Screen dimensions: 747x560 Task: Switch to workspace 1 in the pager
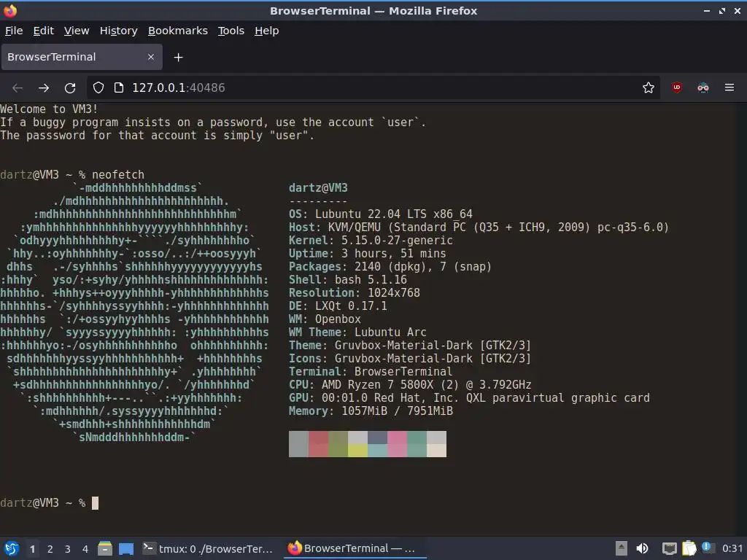point(32,549)
